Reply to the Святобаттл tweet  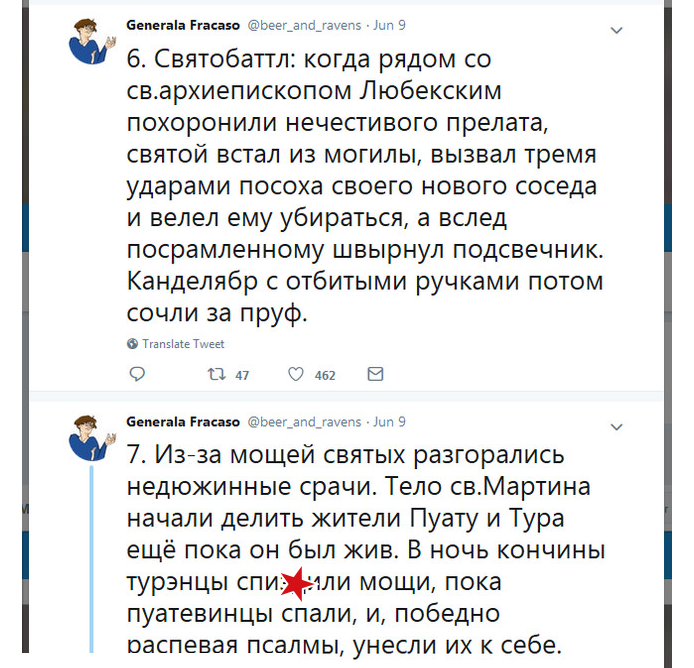138,375
